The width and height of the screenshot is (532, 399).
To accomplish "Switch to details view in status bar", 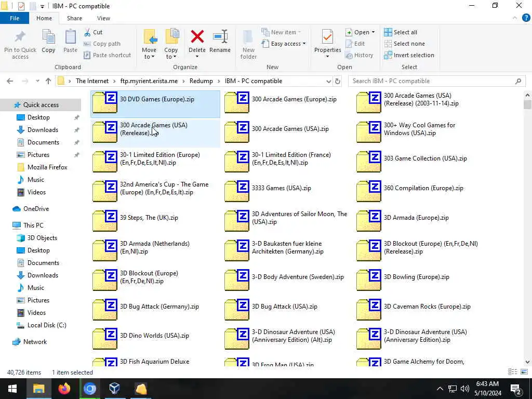I will [513, 372].
